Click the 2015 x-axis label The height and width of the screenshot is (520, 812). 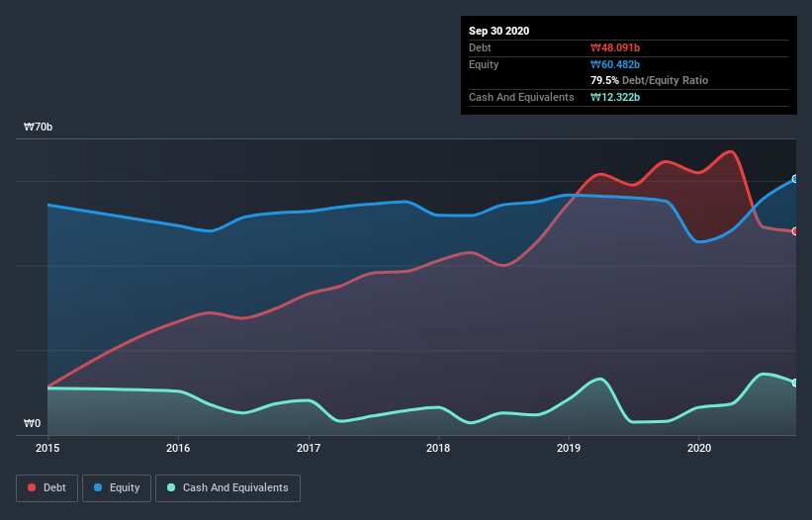47,448
